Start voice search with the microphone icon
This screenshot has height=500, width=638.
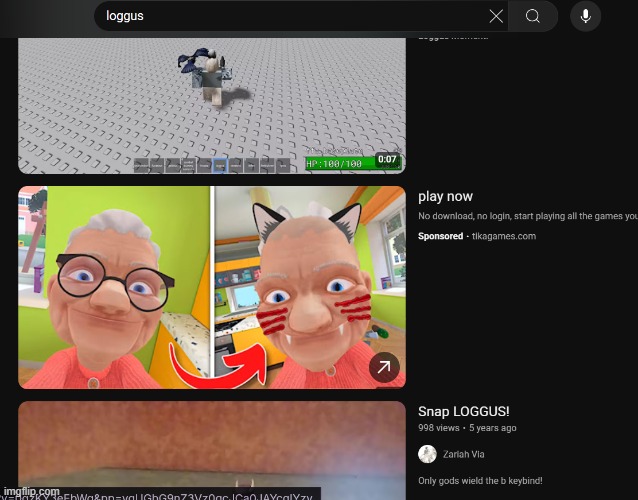[586, 16]
